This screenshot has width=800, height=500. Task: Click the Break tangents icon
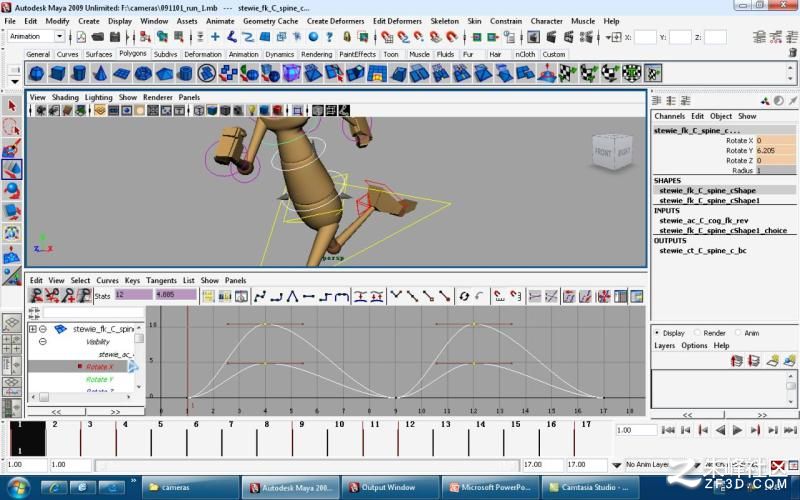pyautogui.click(x=396, y=296)
